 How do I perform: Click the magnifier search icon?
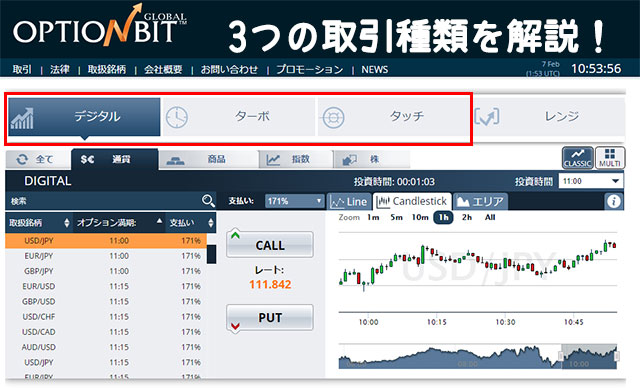(208, 201)
